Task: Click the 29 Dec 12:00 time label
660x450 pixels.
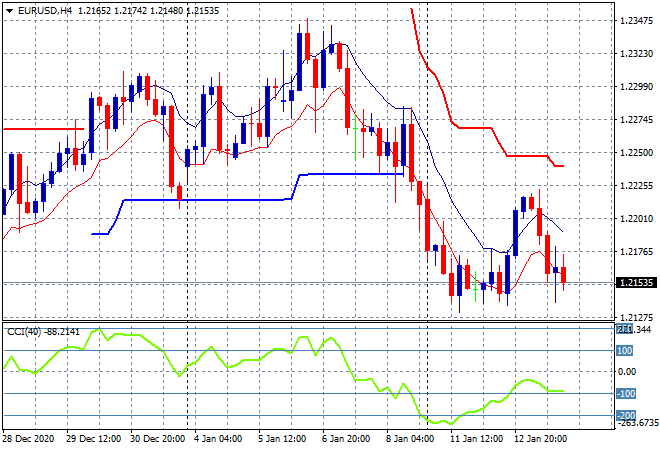Action: (x=93, y=439)
